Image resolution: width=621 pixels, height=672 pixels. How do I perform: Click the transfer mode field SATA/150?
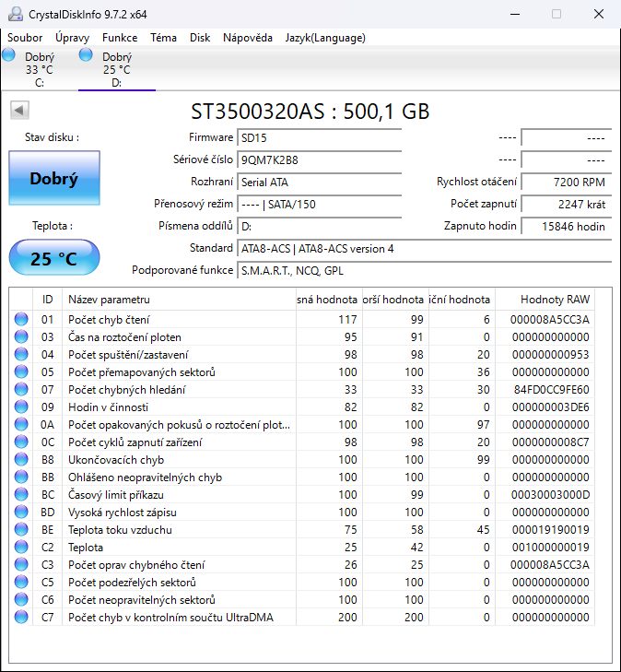click(x=319, y=205)
